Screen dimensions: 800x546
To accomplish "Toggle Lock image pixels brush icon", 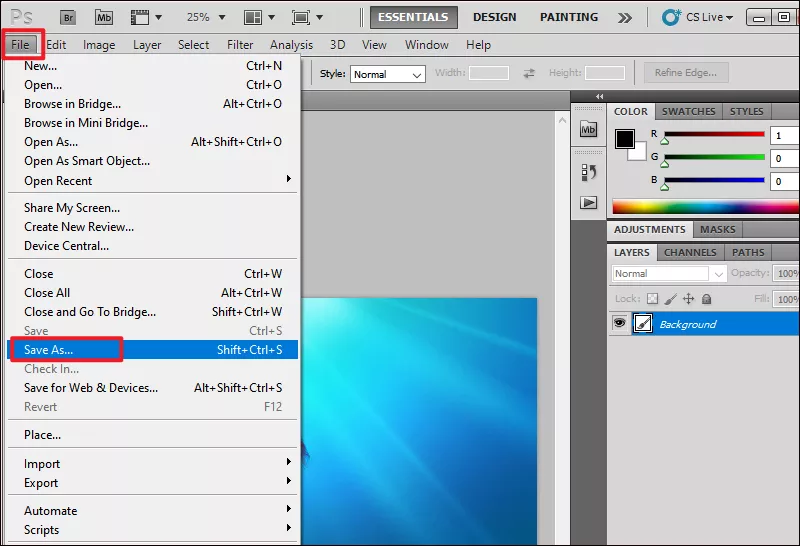I will coord(670,299).
